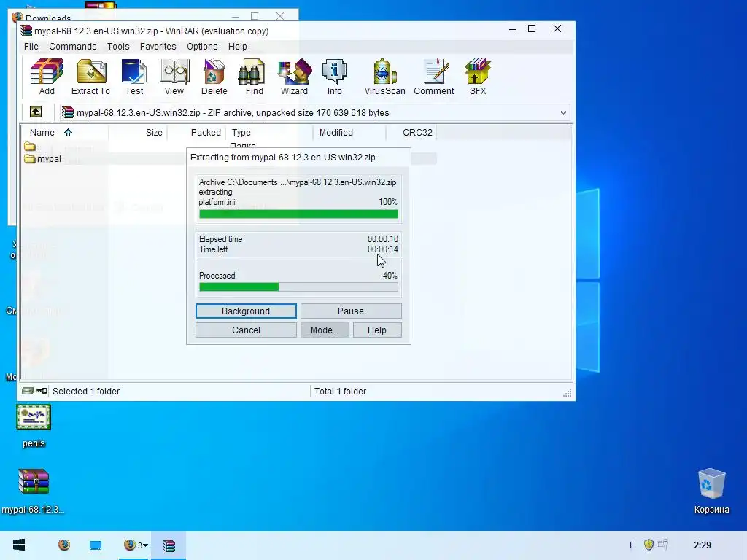Convert archive to SFX
The width and height of the screenshot is (747, 560).
click(478, 76)
